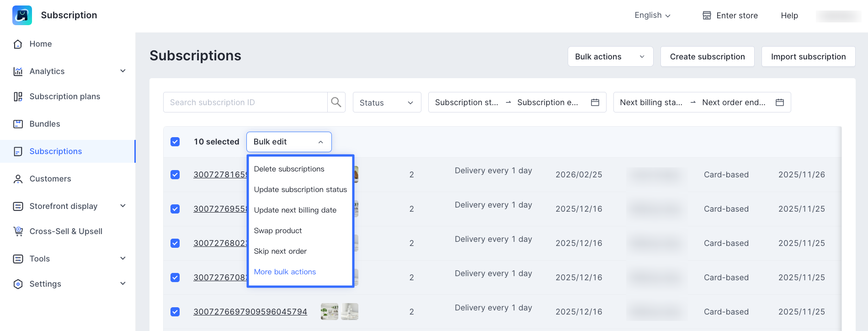This screenshot has height=331, width=868.
Task: Click the search magnifier icon
Action: [336, 102]
